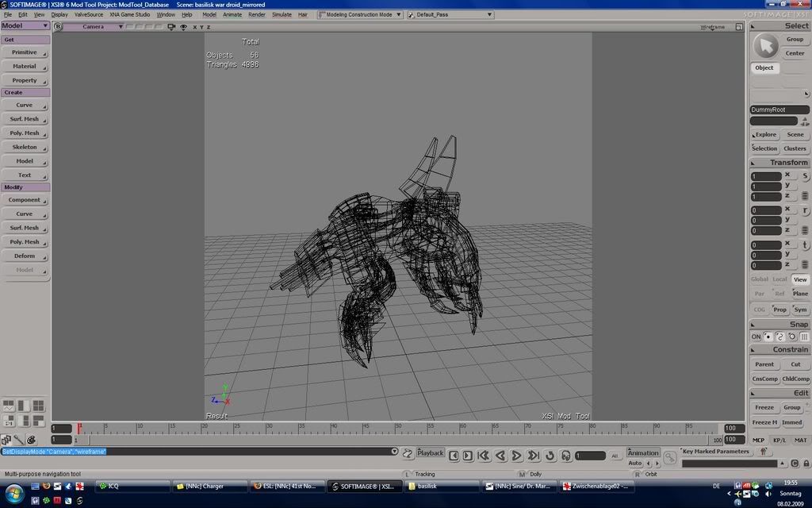Open Wireframe display mode dropdown
Image resolution: width=812 pixels, height=508 pixels.
713,27
